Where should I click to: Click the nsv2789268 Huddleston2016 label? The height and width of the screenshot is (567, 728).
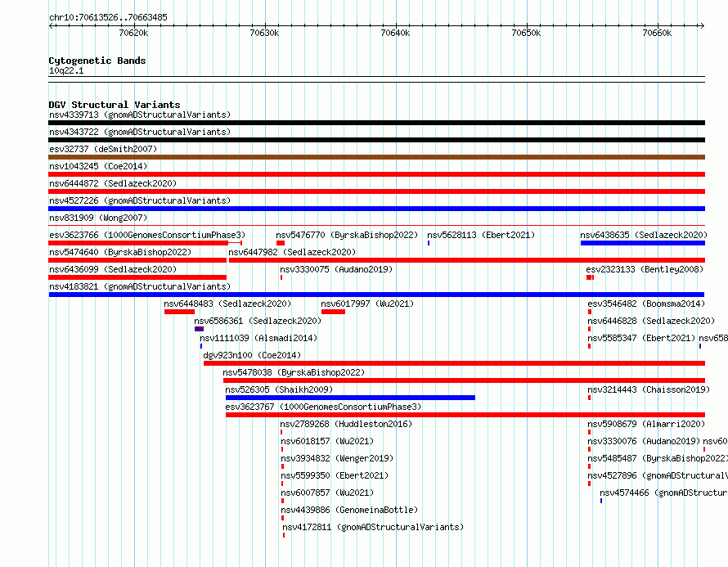(346, 424)
